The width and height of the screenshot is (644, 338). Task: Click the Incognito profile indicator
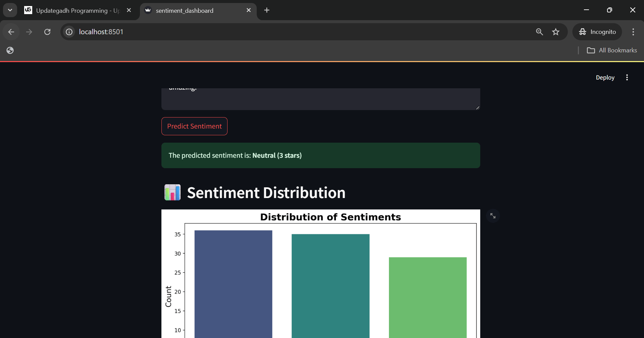point(597,32)
